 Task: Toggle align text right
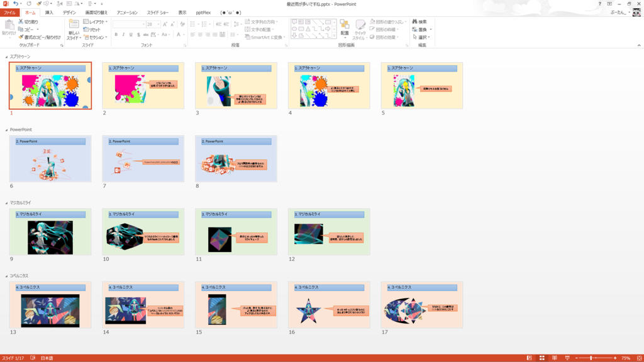tap(208, 35)
